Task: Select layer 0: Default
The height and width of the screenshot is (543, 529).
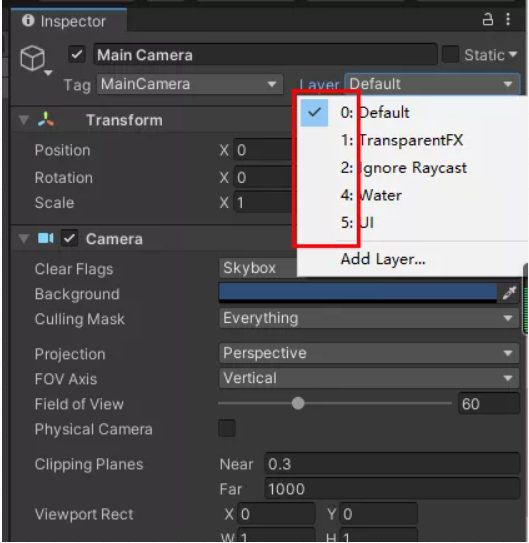Action: 412,113
